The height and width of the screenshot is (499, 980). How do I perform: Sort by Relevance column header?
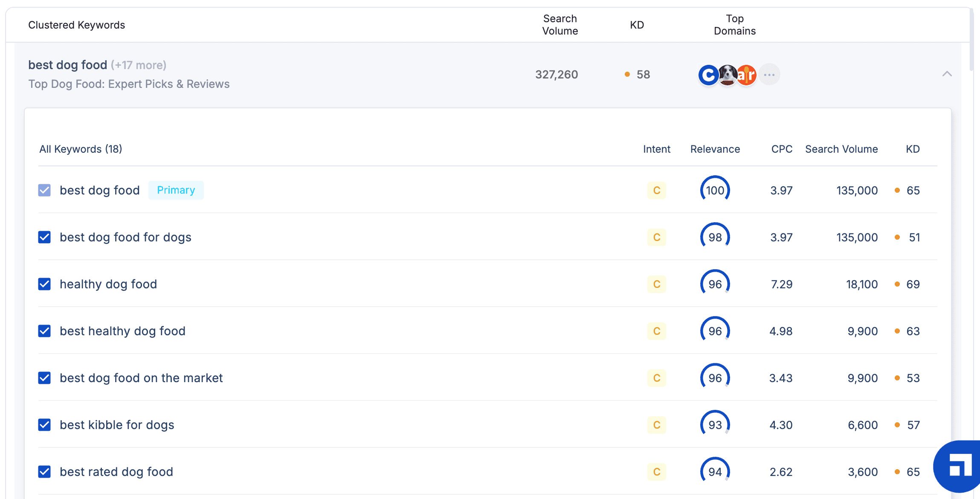(715, 149)
